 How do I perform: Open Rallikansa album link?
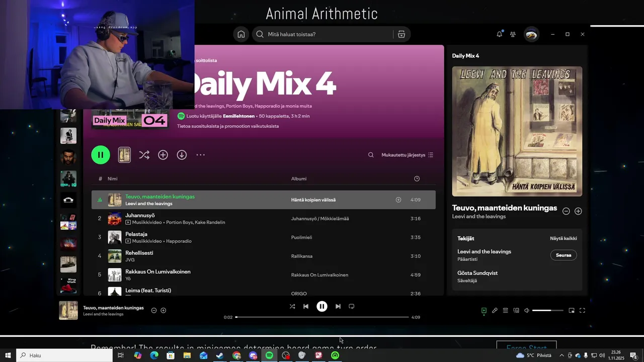pyautogui.click(x=302, y=256)
